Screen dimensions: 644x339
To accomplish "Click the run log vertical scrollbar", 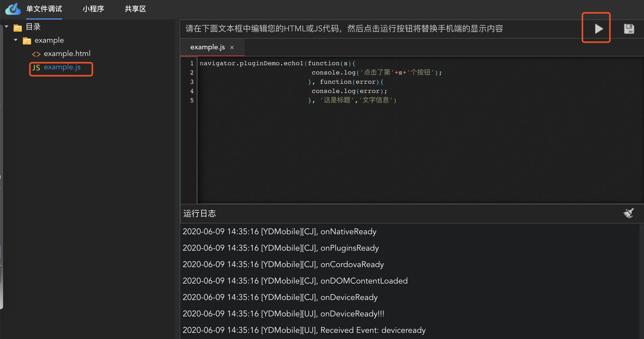I will point(641,281).
